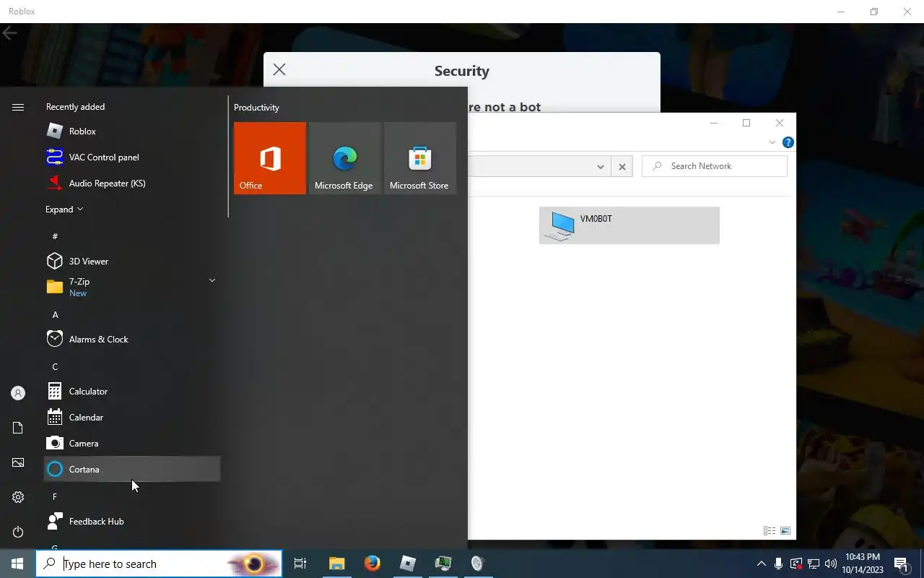The width and height of the screenshot is (924, 578).
Task: Open volume control in system tray
Action: coord(831,564)
